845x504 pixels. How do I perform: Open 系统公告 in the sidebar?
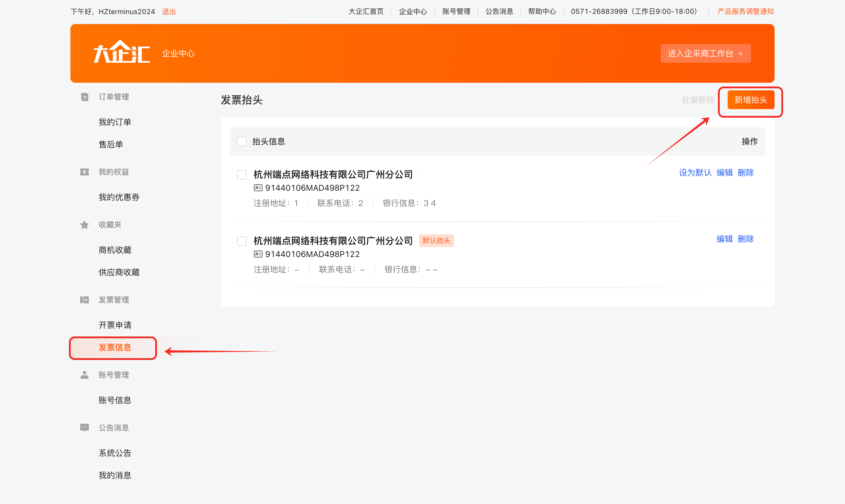(x=115, y=453)
